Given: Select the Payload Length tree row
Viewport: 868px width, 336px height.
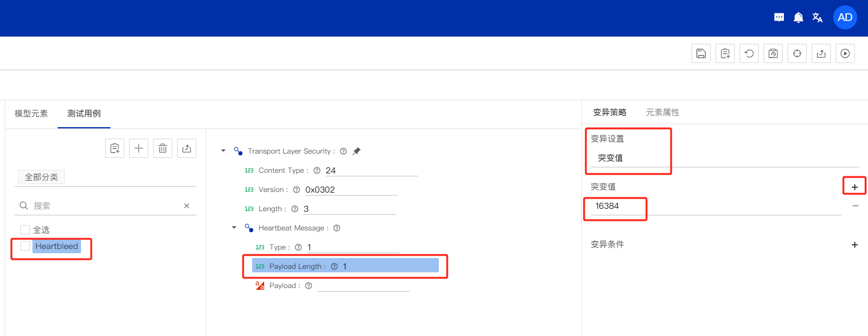Looking at the screenshot, I should [x=345, y=266].
